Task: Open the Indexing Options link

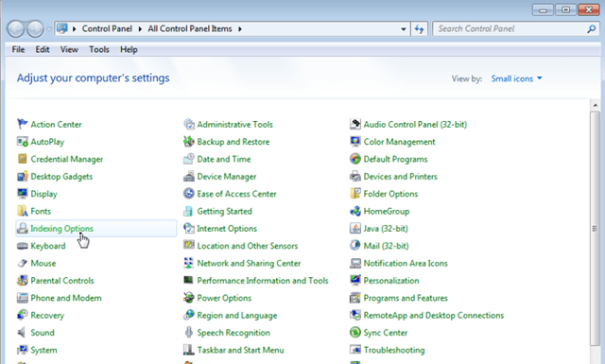Action: [61, 229]
